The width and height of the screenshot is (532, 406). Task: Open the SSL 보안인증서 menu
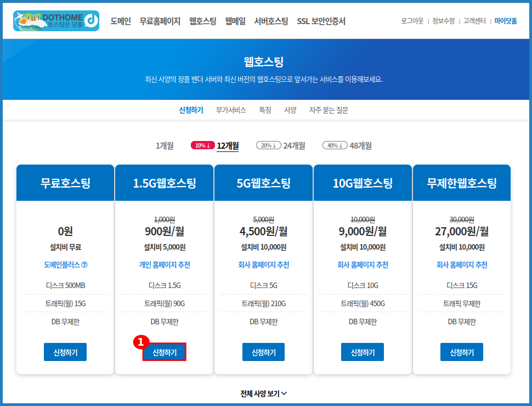[x=321, y=21]
